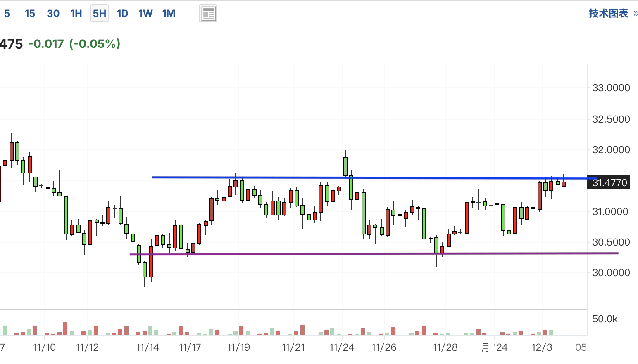Click the 11/17 date label

(x=190, y=347)
